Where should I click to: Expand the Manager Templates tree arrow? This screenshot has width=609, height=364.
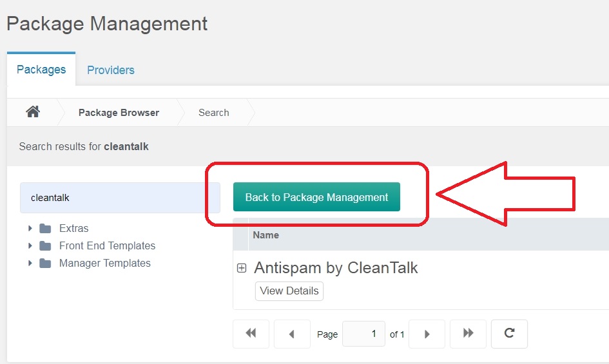(30, 263)
